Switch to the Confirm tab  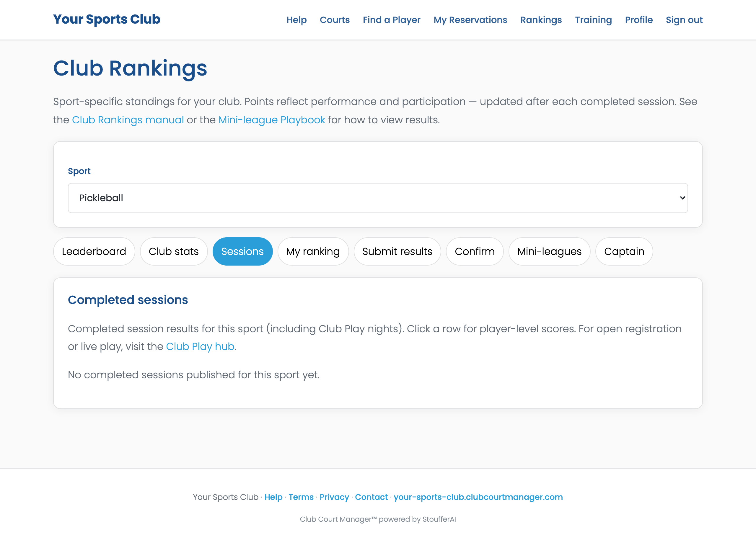pos(475,251)
